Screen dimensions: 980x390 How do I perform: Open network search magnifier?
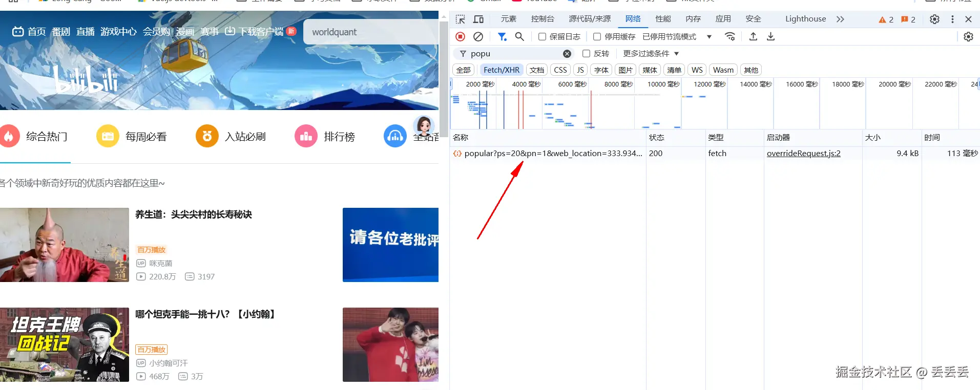[519, 36]
